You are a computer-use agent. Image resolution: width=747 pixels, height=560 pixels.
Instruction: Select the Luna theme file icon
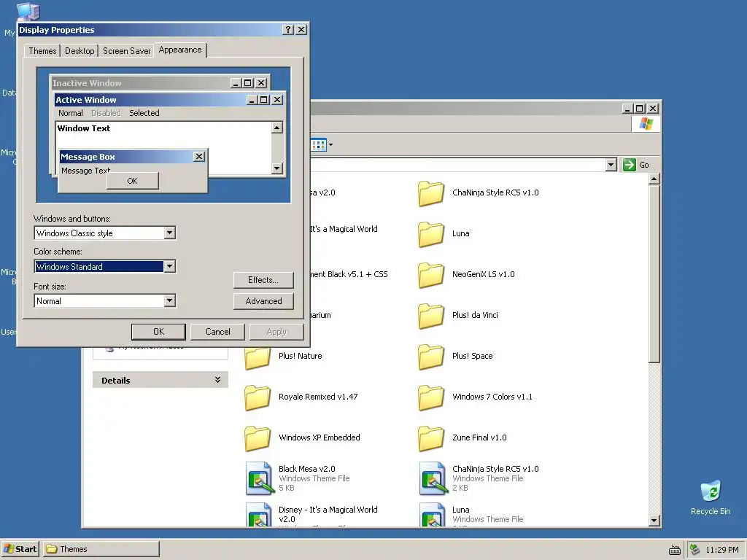[433, 515]
